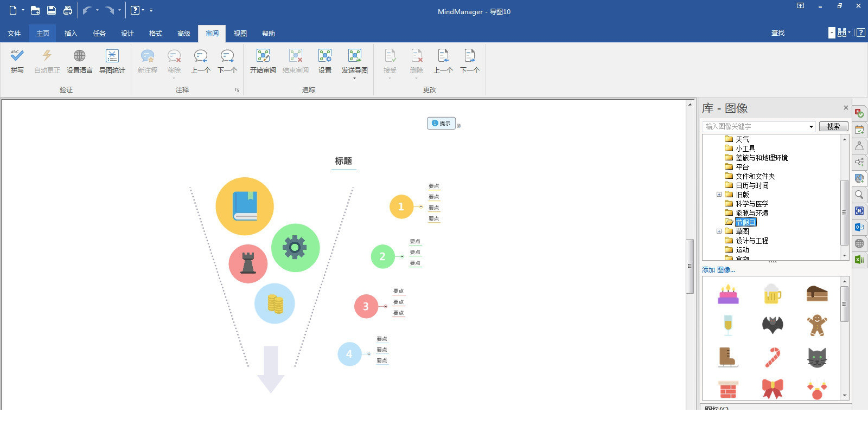This screenshot has width=868, height=426.
Task: Select the 节假日 folder
Action: (x=745, y=222)
